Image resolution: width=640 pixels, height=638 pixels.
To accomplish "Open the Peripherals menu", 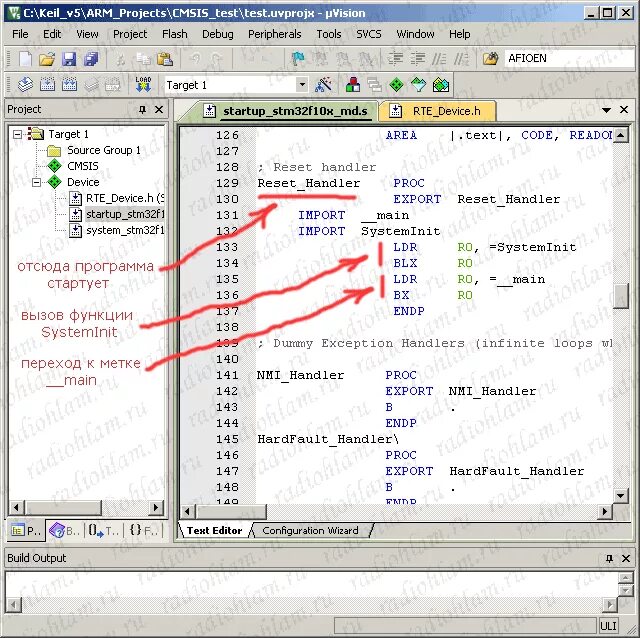I will tap(275, 34).
